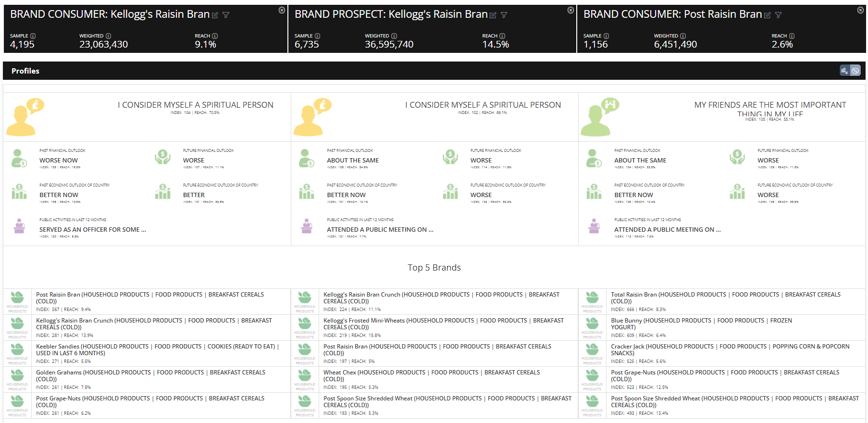868x423 pixels.
Task: Show Weighted info for Brand Prospect
Action: coord(394,36)
